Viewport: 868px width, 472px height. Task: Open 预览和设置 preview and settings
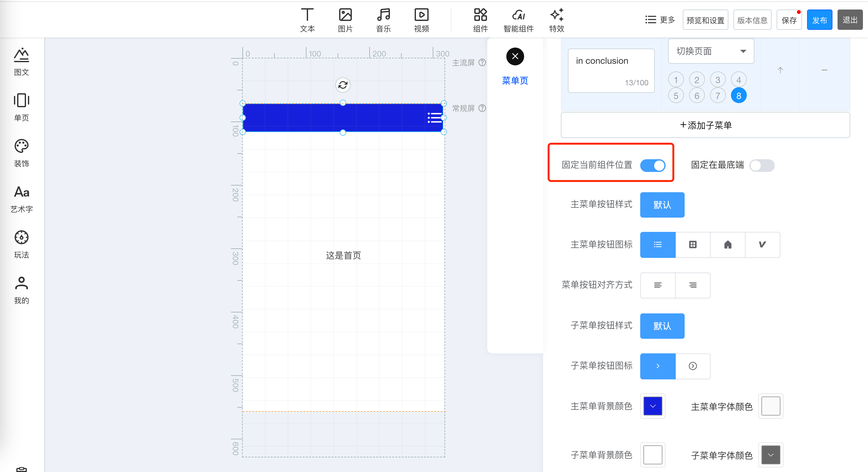coord(705,20)
